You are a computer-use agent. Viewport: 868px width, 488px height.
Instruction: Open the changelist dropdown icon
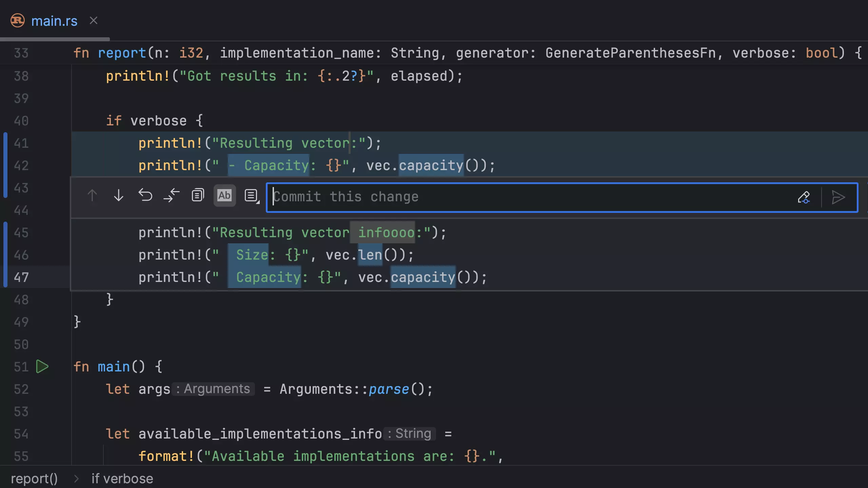[x=252, y=196]
